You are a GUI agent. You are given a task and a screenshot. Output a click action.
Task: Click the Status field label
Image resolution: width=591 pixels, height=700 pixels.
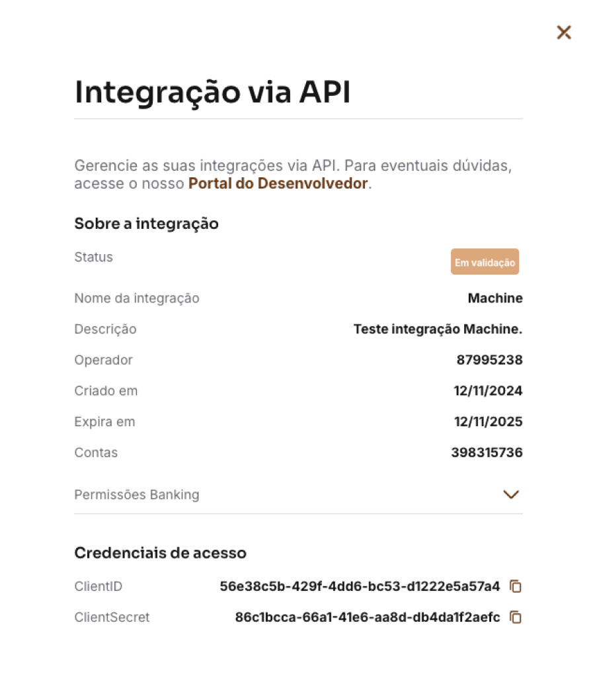coord(94,257)
